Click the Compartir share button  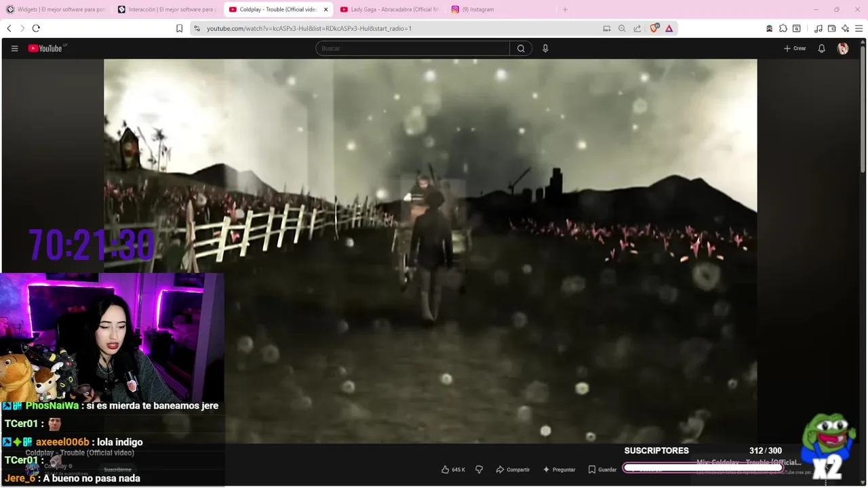point(513,470)
